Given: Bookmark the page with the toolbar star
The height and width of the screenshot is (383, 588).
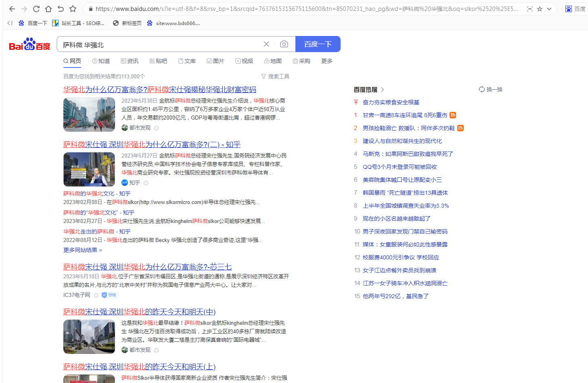Looking at the screenshot, I should pyautogui.click(x=73, y=9).
